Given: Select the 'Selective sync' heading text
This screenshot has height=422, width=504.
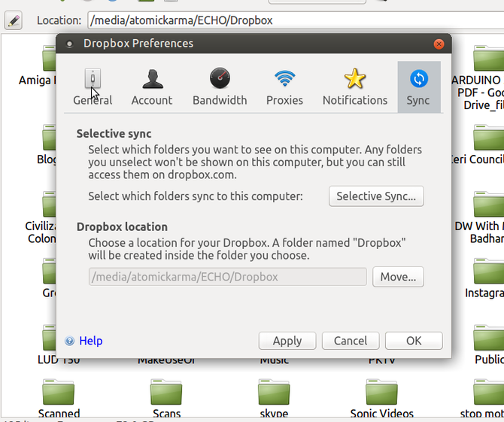Looking at the screenshot, I should [114, 134].
